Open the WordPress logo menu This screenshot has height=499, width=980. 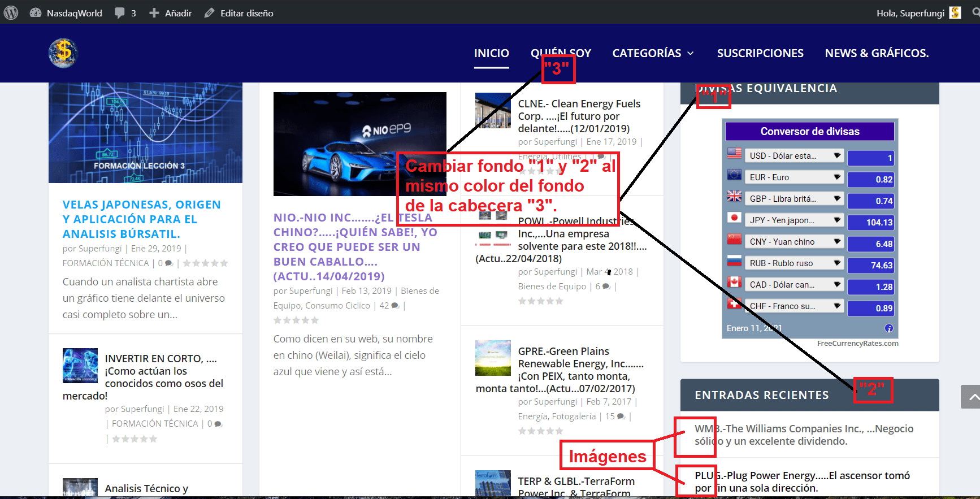pos(11,12)
